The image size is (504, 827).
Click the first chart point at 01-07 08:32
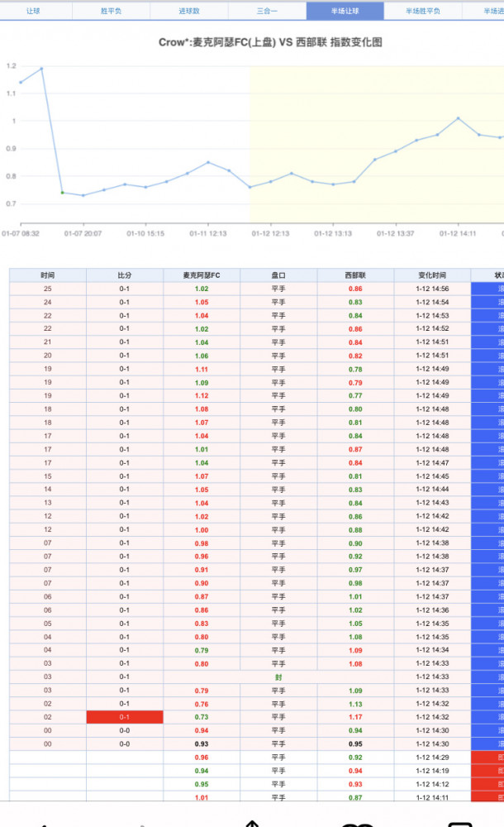point(21,82)
